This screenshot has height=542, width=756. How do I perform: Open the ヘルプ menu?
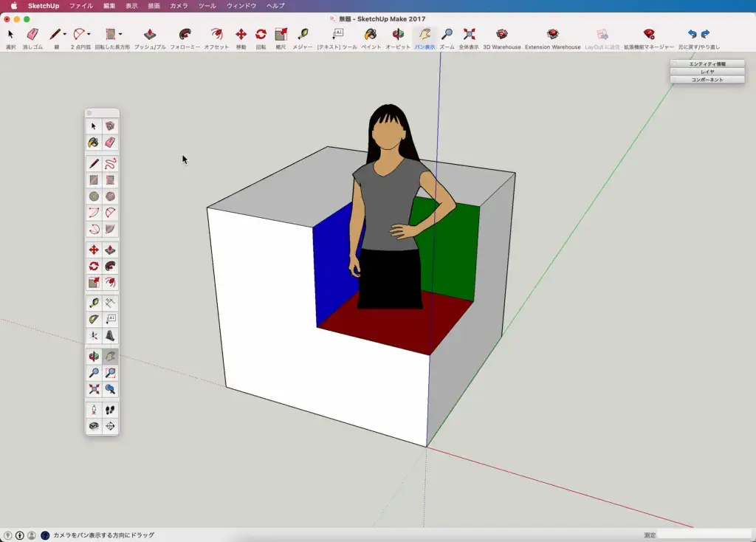tap(276, 6)
